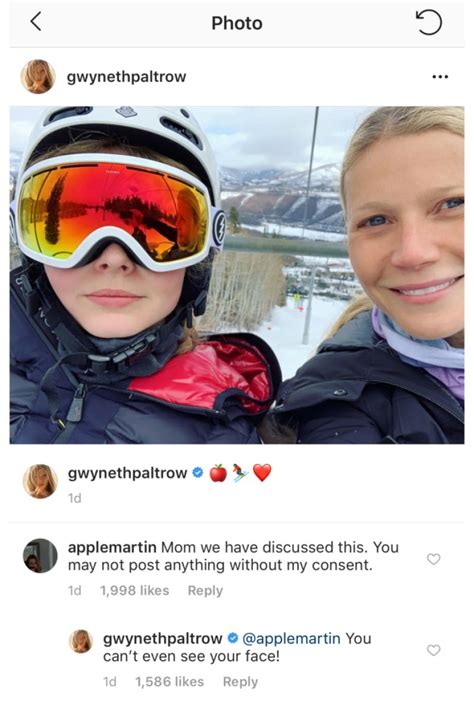The height and width of the screenshot is (709, 474).
Task: Reply to gwynethpaltrow's 'can't even see' comment
Action: pos(240,681)
